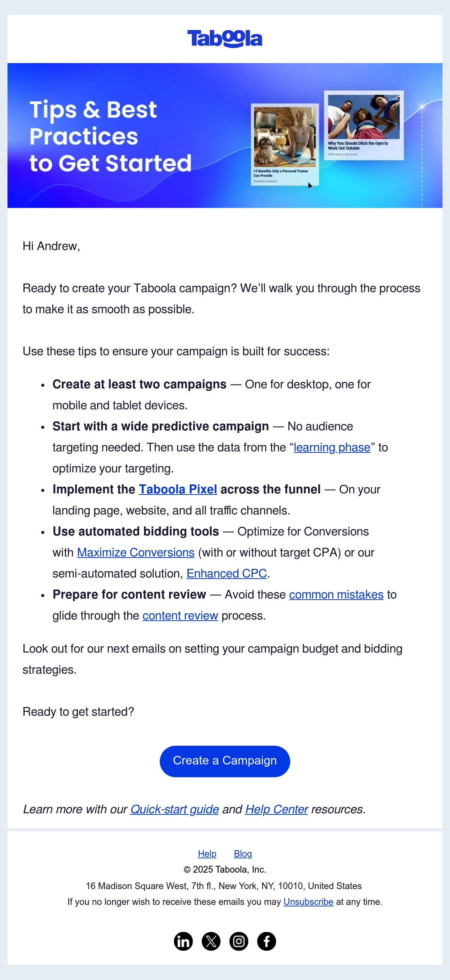
Task: Click the Tips & Best Practices banner heading
Action: coord(110,136)
